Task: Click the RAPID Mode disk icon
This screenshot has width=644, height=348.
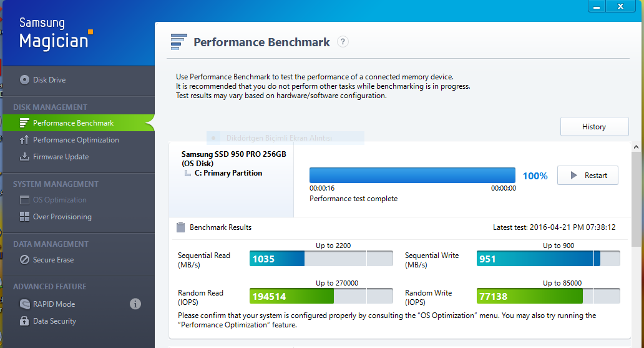Action: pos(24,304)
